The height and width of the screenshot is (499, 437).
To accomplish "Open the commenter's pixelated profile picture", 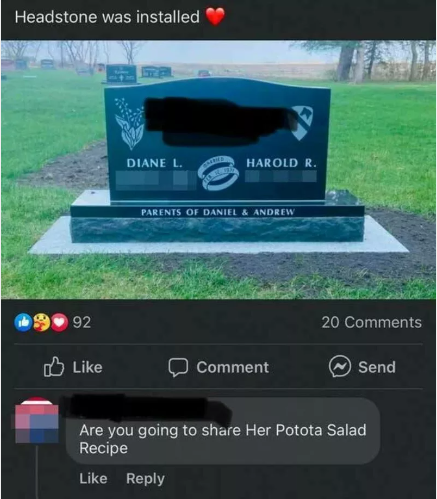I will 37,420.
